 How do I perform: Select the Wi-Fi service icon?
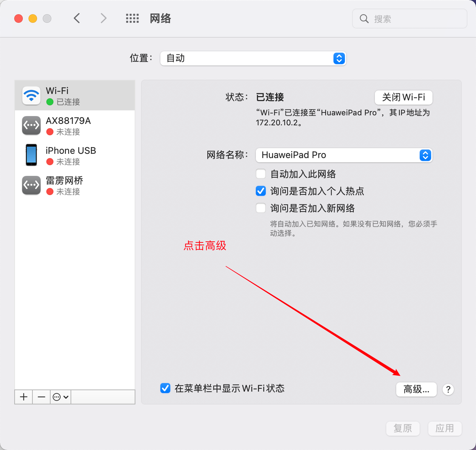pyautogui.click(x=31, y=95)
